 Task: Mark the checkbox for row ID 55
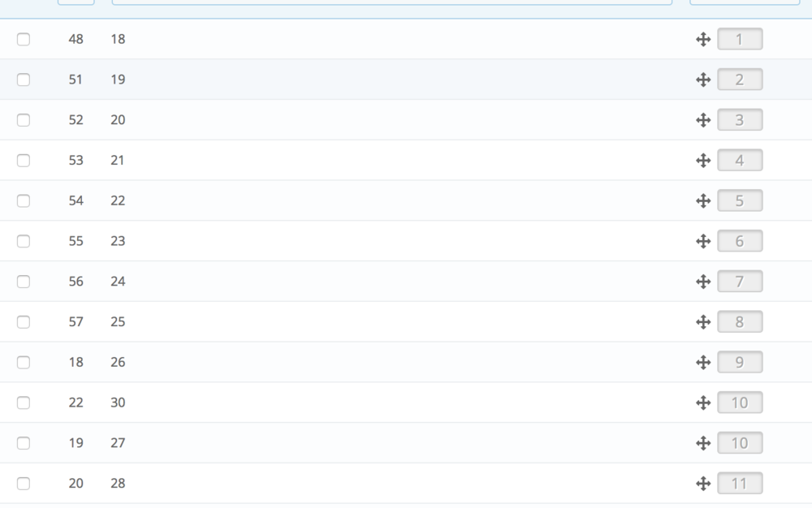24,241
